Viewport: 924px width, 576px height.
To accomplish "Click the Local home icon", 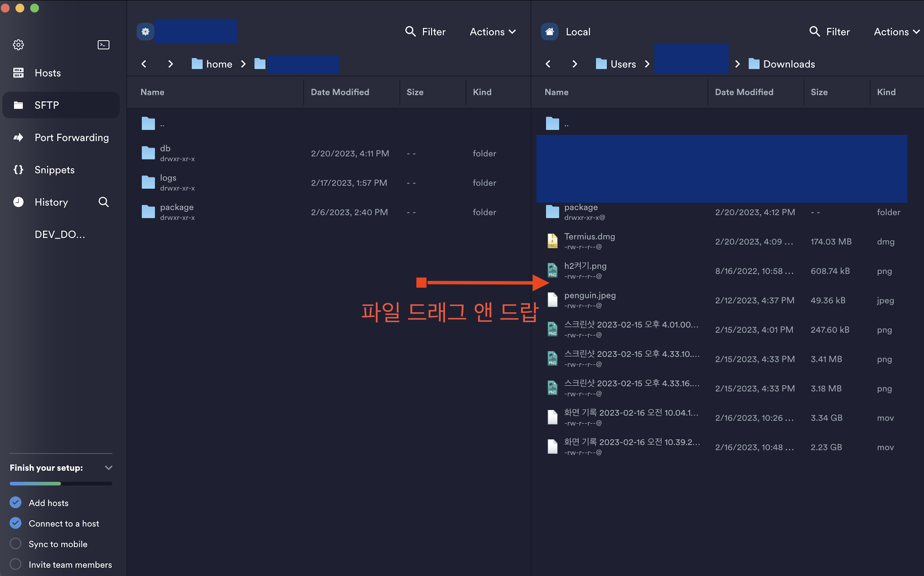I will click(549, 32).
